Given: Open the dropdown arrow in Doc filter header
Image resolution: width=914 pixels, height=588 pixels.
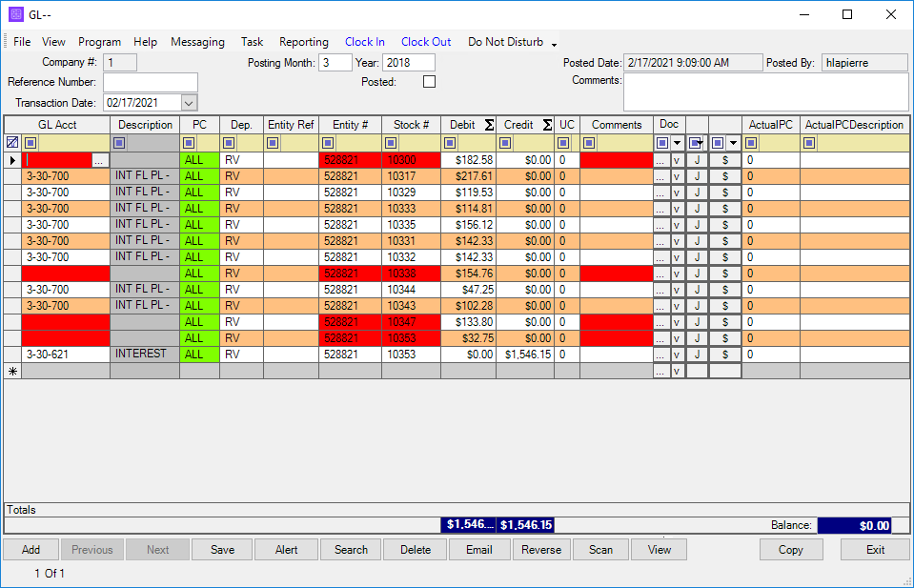Looking at the screenshot, I should pos(679,142).
